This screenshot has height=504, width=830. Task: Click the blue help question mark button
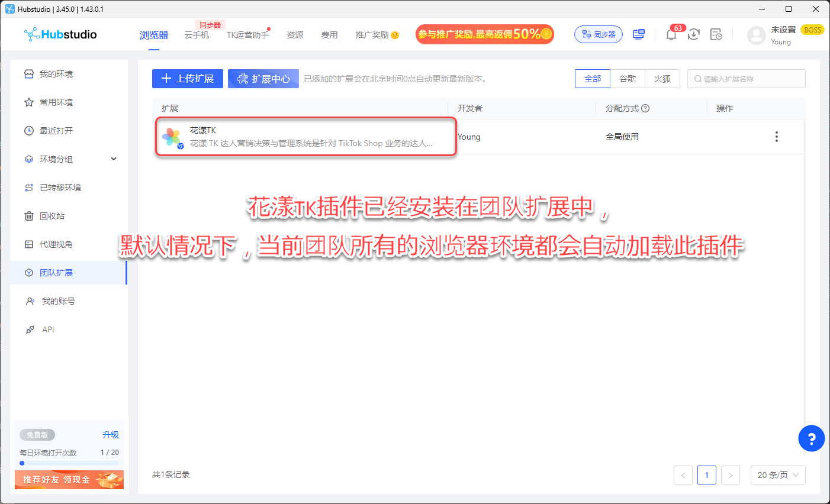click(811, 438)
